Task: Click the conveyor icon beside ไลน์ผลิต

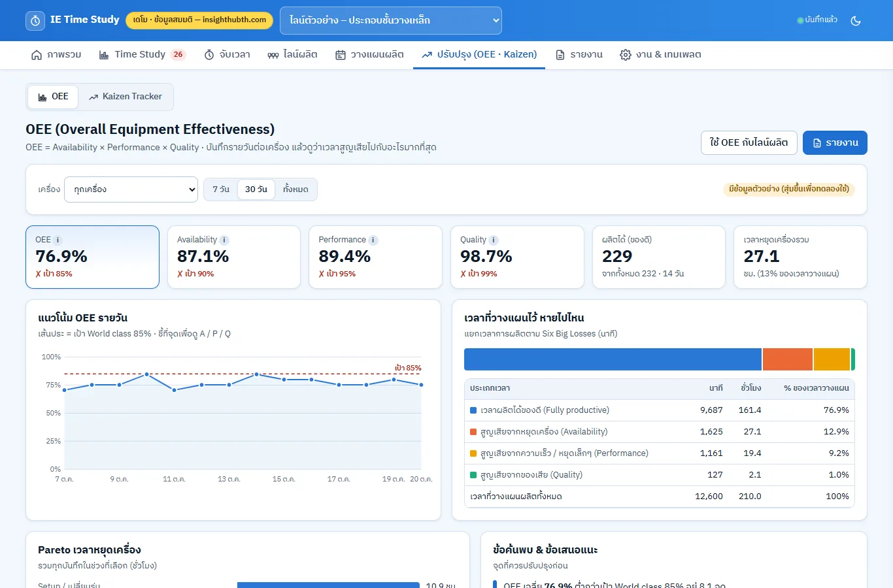Action: pyautogui.click(x=273, y=55)
